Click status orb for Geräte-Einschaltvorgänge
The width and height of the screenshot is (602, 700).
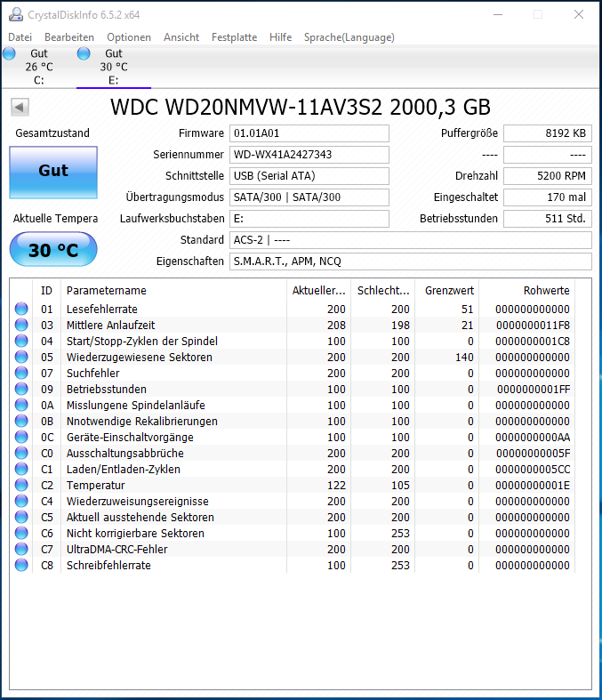point(21,437)
